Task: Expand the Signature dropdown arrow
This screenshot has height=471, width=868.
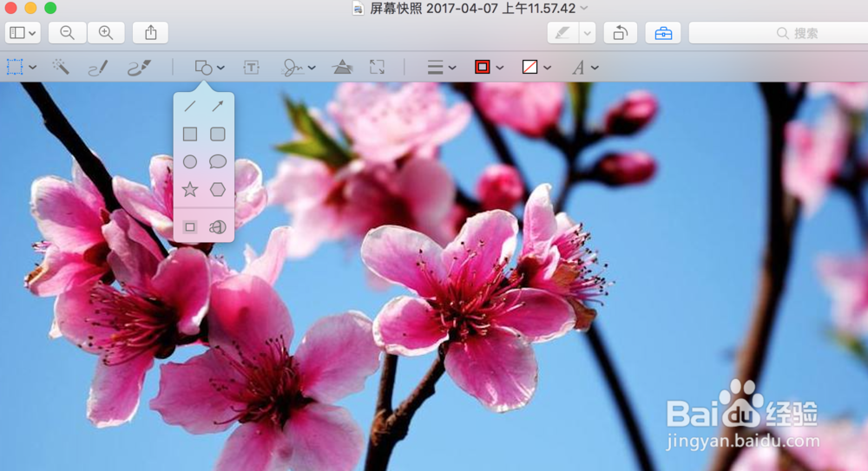Action: click(312, 68)
